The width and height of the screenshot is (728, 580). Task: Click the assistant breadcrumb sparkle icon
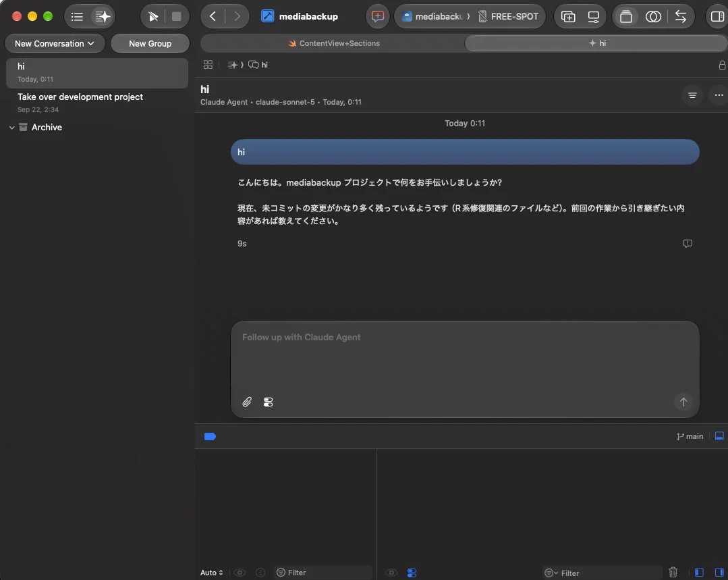233,65
